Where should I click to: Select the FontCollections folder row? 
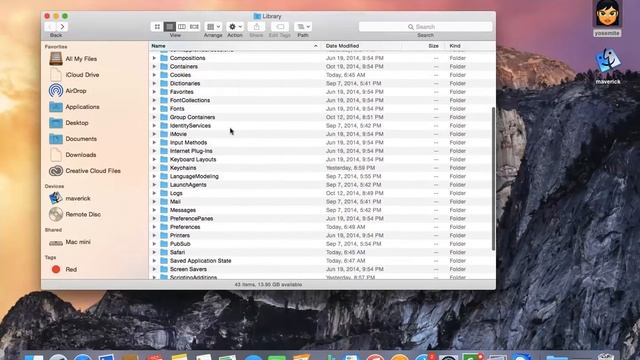point(320,100)
